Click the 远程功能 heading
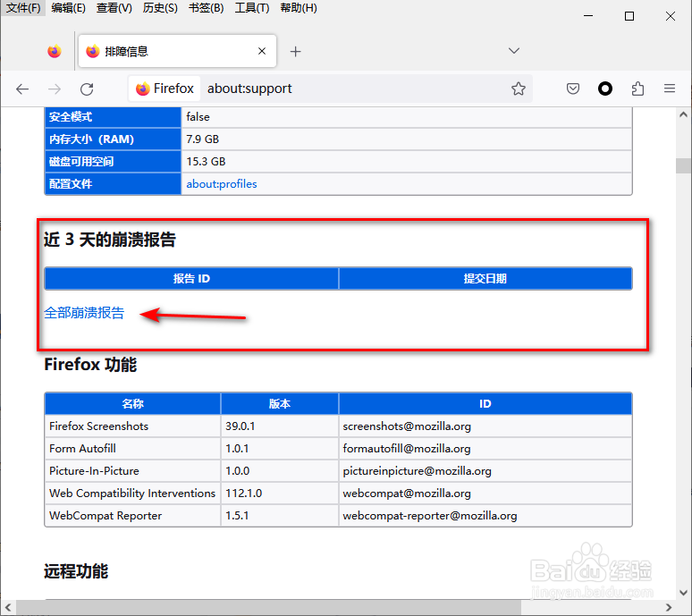The height and width of the screenshot is (616, 692). point(76,571)
